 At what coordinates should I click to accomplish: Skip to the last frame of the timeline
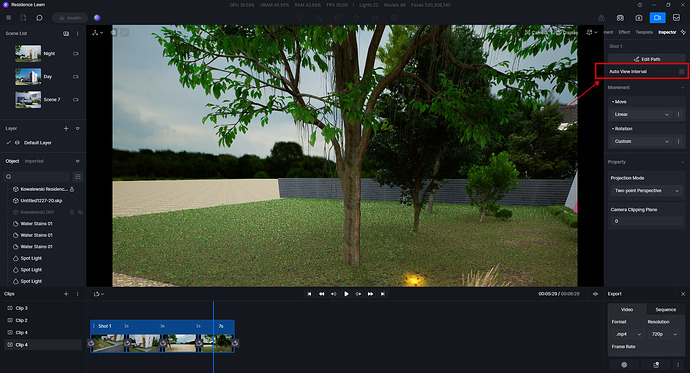pos(383,294)
